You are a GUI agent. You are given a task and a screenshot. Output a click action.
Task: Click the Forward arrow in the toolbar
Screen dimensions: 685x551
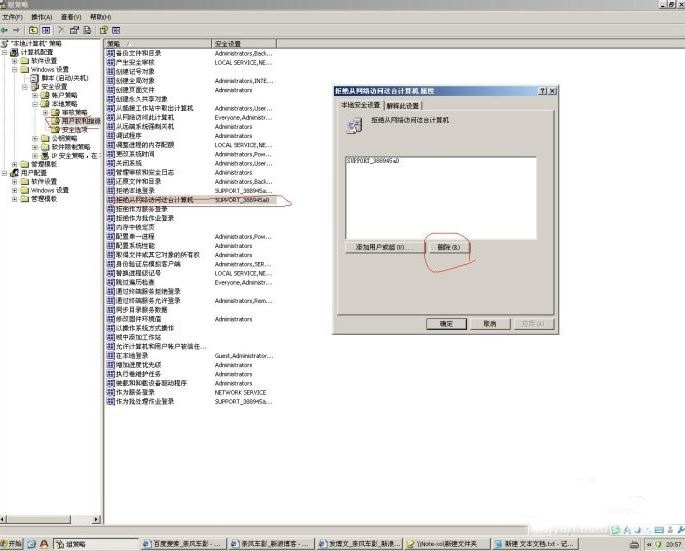(x=17, y=30)
